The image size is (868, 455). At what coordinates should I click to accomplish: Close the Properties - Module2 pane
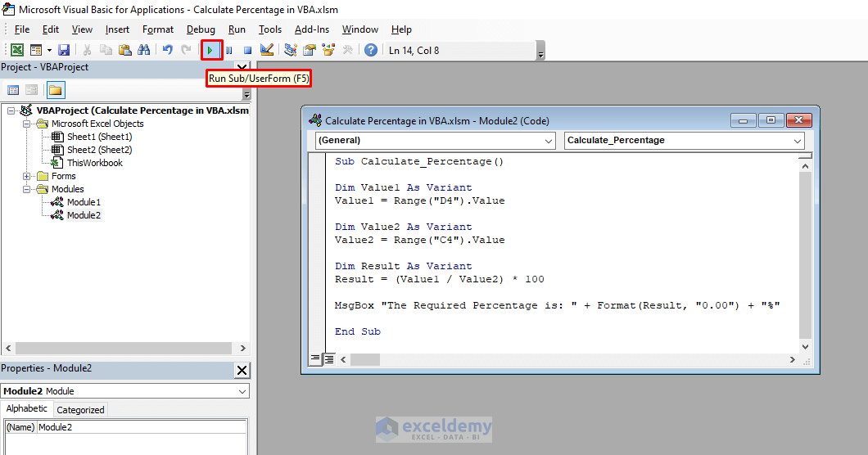pos(242,371)
